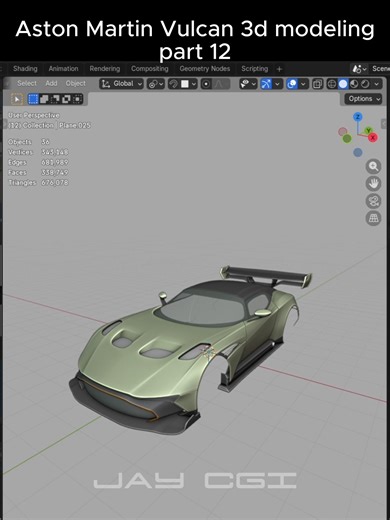The image size is (390, 520).
Task: Select rendered viewport shading
Action: click(x=365, y=84)
